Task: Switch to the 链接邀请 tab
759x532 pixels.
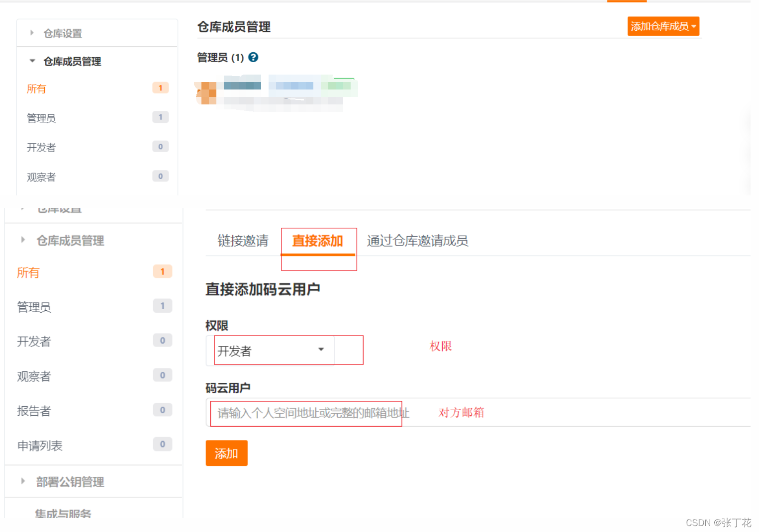Action: (243, 241)
